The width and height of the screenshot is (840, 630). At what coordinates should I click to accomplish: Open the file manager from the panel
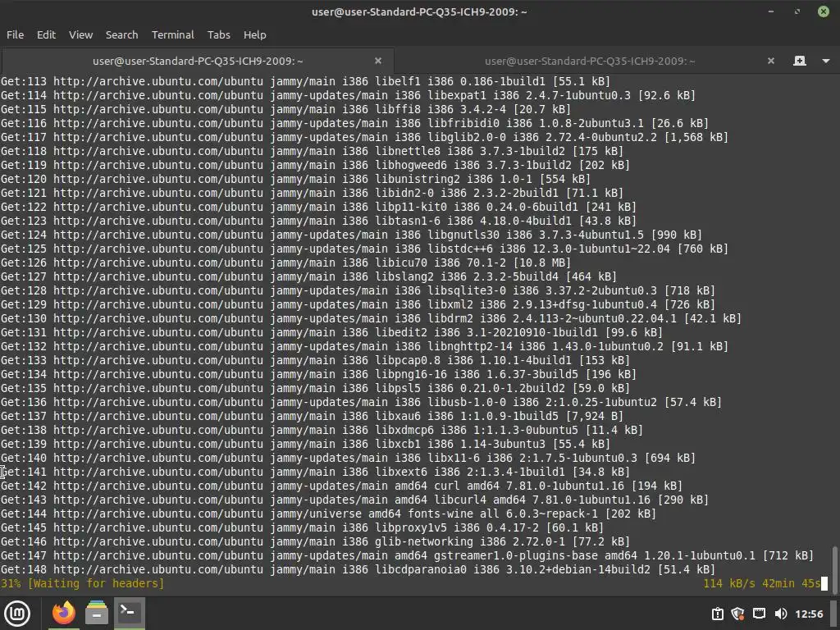tap(97, 614)
